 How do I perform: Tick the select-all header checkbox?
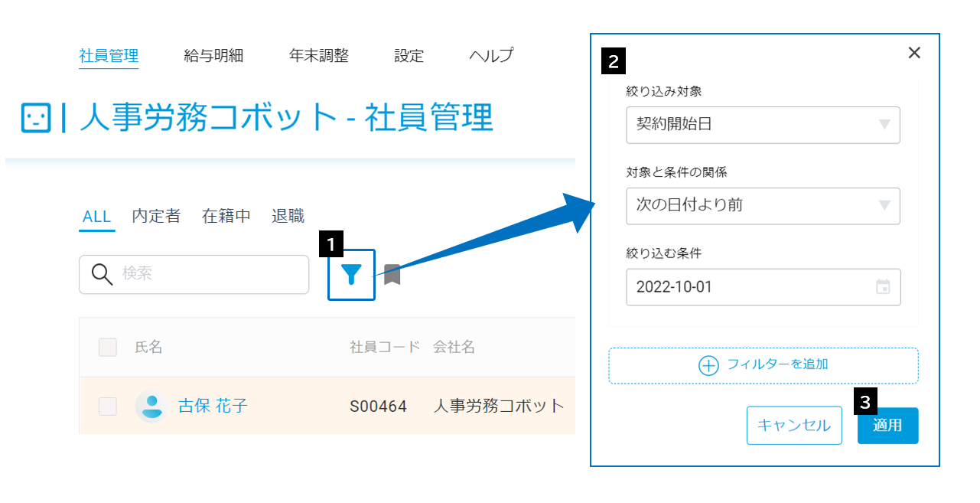(x=107, y=347)
